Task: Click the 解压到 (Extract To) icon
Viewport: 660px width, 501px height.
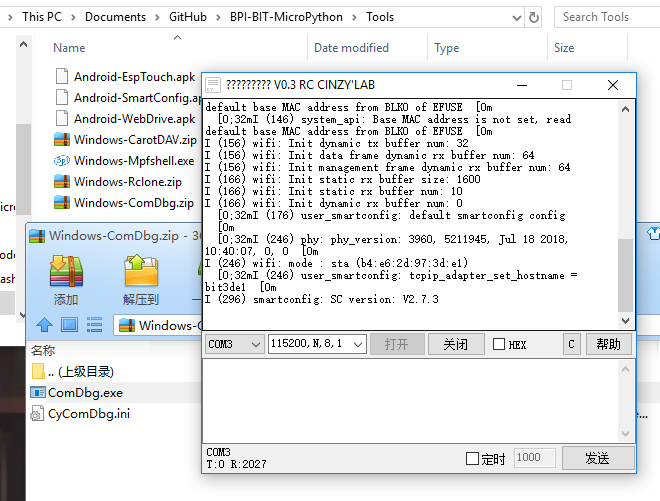Action: 141,279
